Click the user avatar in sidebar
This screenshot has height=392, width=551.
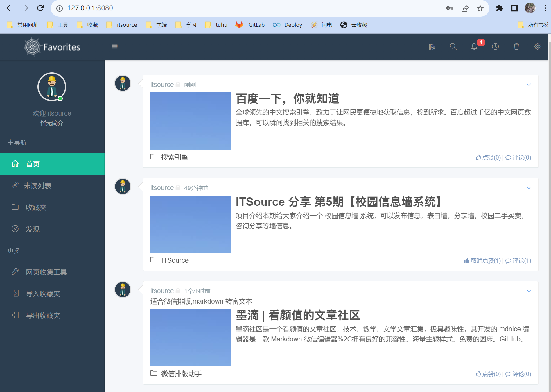[52, 87]
